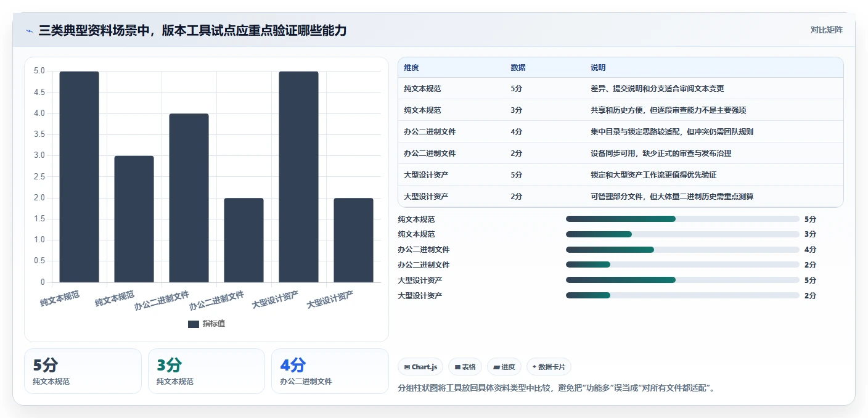Click the 数据 column header
The width and height of the screenshot is (868, 418).
[518, 68]
